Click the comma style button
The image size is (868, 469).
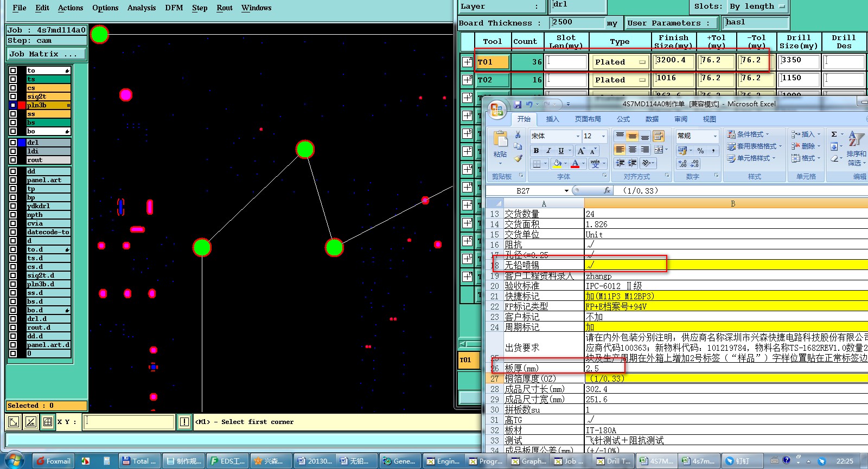(x=713, y=151)
